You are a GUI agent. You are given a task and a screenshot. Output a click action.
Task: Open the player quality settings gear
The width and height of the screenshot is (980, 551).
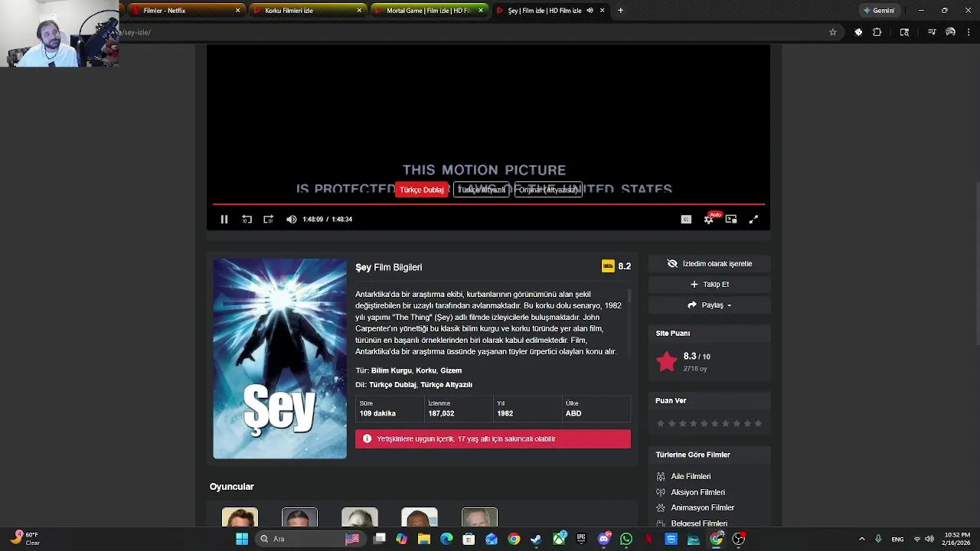coord(709,220)
